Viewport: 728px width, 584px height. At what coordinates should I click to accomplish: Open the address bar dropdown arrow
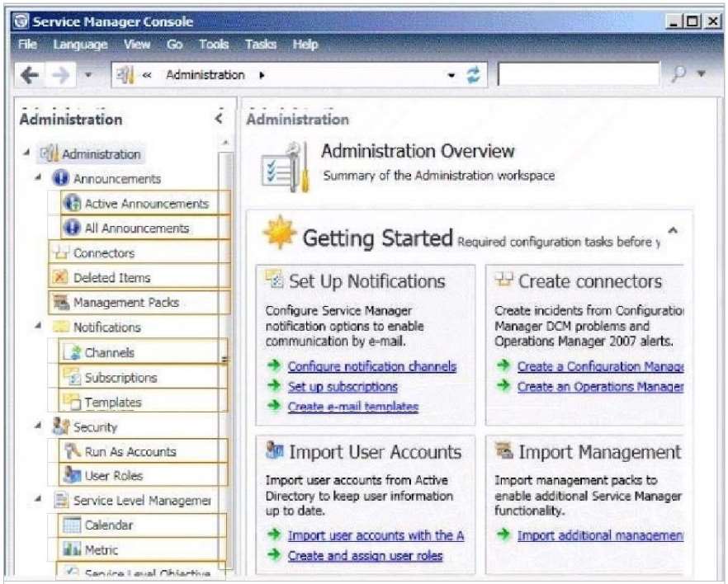[451, 75]
